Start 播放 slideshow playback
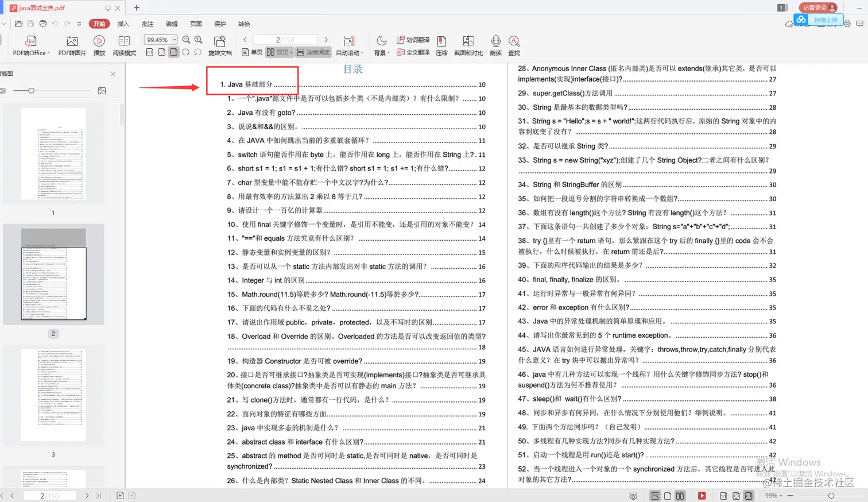Viewport: 868px width, 502px height. 98,46
